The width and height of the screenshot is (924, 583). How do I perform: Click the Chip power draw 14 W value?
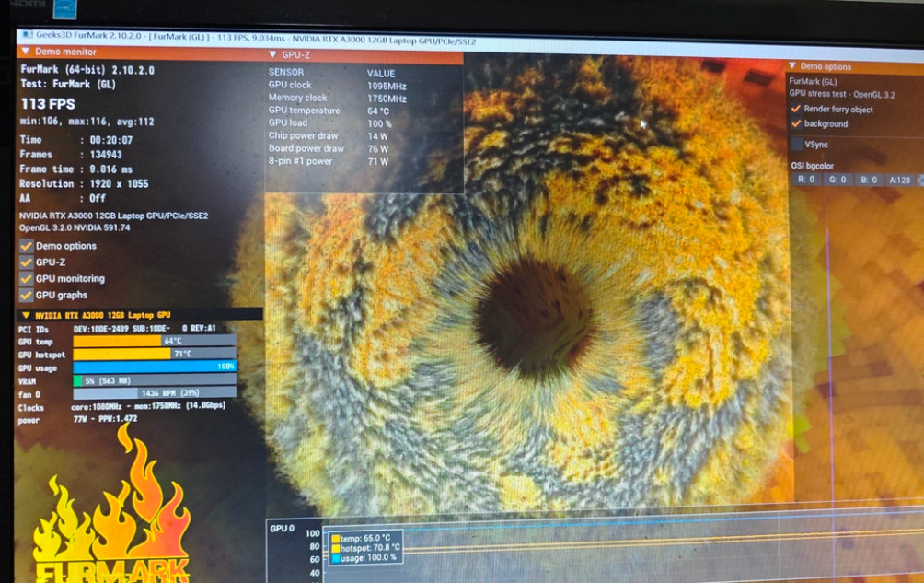pyautogui.click(x=377, y=136)
